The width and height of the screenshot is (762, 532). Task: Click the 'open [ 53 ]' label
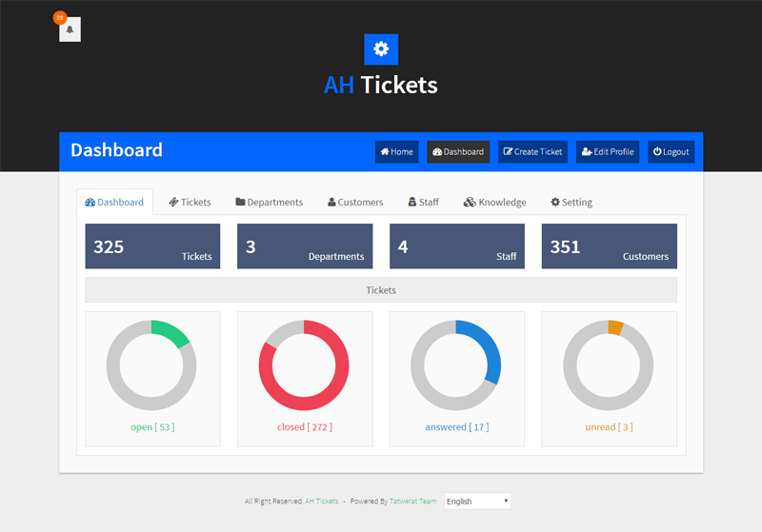coord(152,427)
